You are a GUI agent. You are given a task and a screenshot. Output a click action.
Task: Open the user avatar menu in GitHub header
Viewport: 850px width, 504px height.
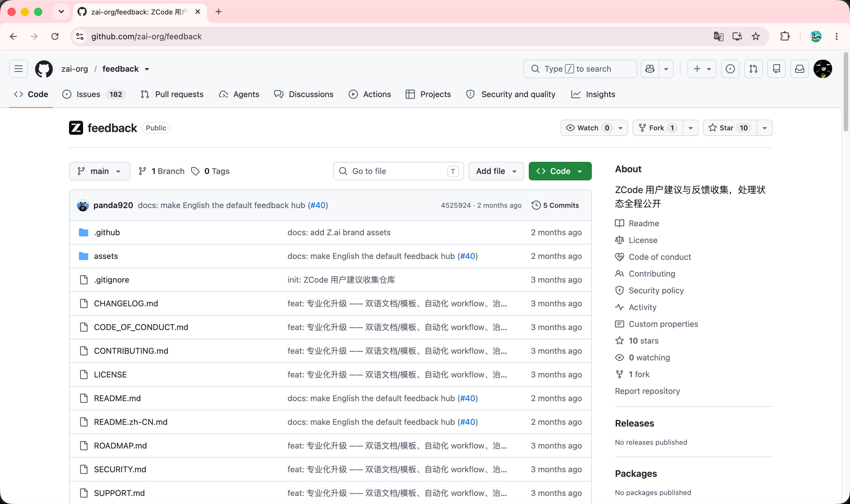(823, 69)
